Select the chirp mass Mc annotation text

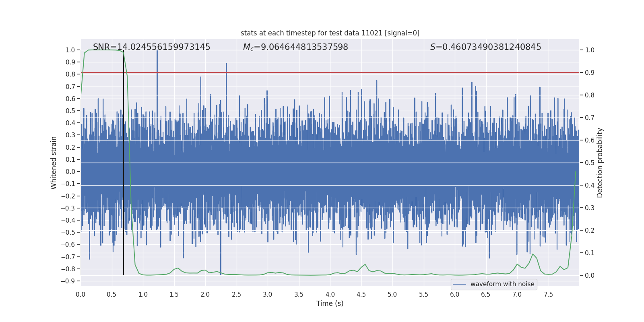pyautogui.click(x=295, y=47)
